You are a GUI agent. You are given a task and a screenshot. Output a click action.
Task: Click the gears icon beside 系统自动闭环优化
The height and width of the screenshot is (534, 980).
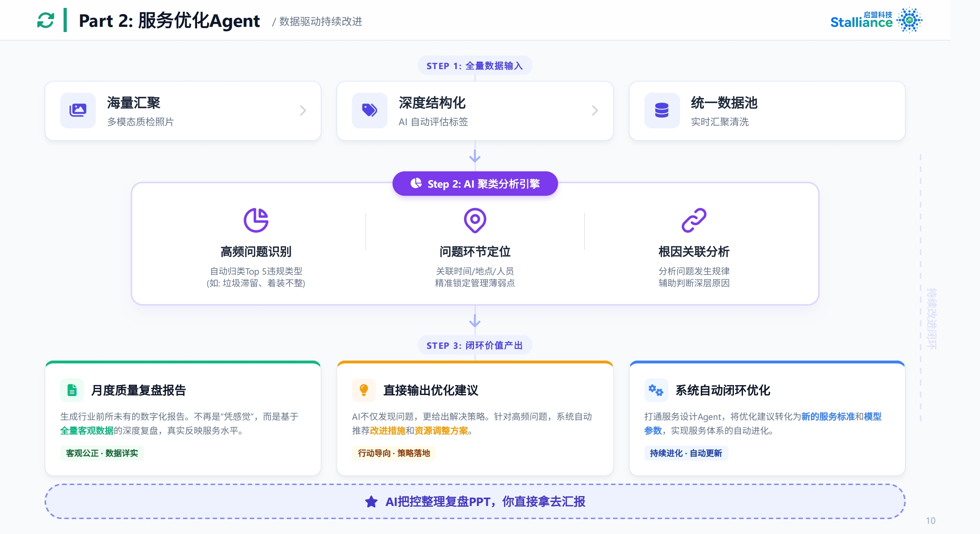(x=656, y=390)
